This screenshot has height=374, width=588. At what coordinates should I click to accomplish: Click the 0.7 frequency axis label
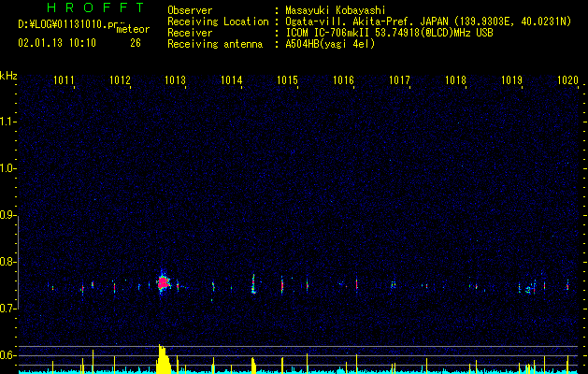(7, 309)
